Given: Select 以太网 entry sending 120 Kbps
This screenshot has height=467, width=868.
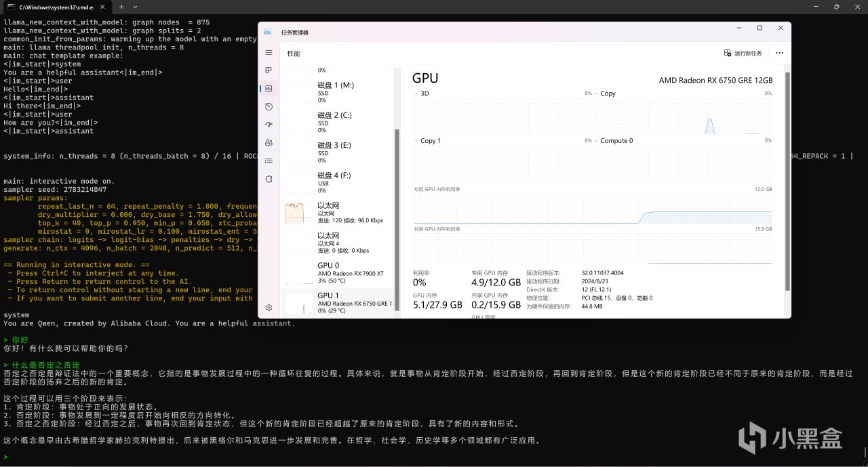Looking at the screenshot, I should click(338, 213).
